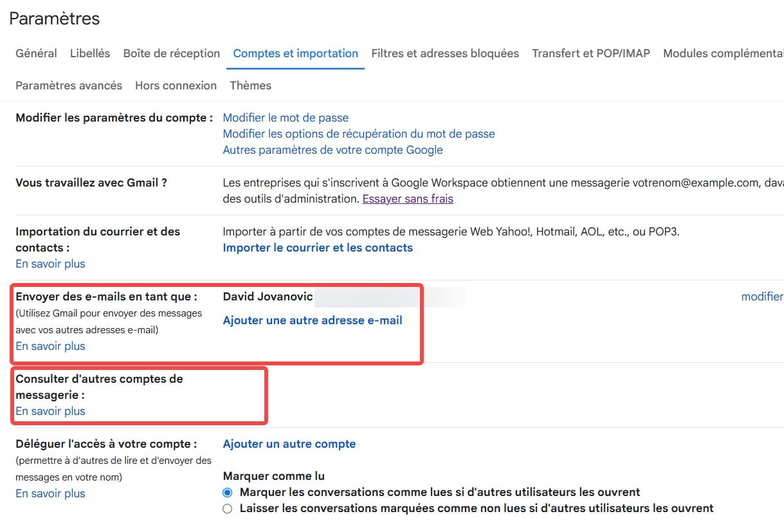Click Ajouter un autre compte link
Image resolution: width=784 pixels, height=532 pixels.
point(289,444)
